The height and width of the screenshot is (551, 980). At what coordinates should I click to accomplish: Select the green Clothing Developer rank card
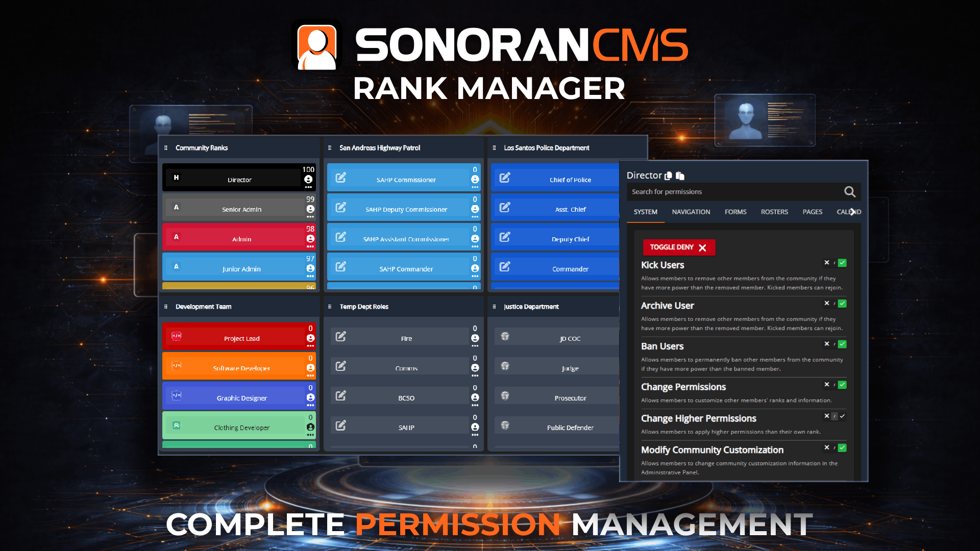[239, 425]
